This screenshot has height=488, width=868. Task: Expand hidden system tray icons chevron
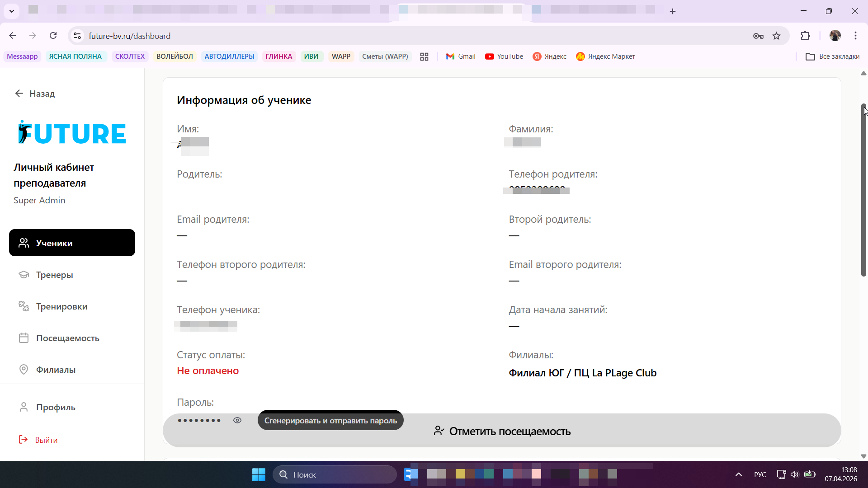tap(738, 474)
